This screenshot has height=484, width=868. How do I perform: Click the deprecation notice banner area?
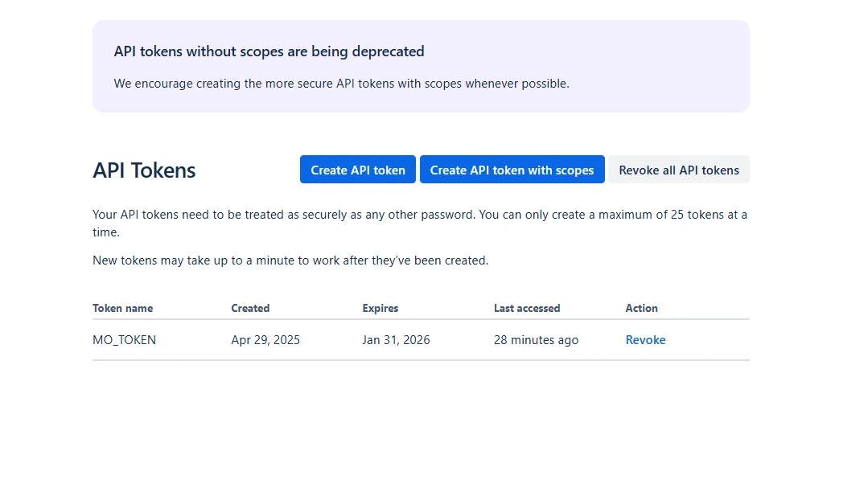pyautogui.click(x=421, y=66)
